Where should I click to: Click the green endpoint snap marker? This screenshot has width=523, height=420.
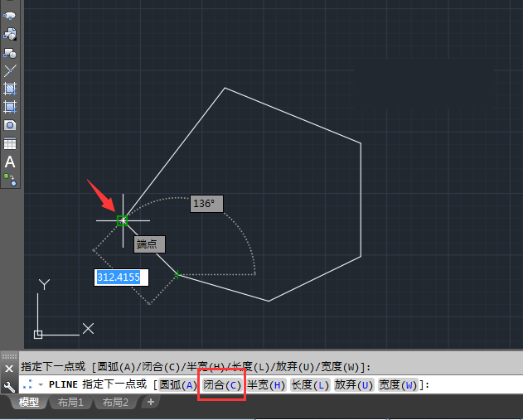tap(123, 220)
